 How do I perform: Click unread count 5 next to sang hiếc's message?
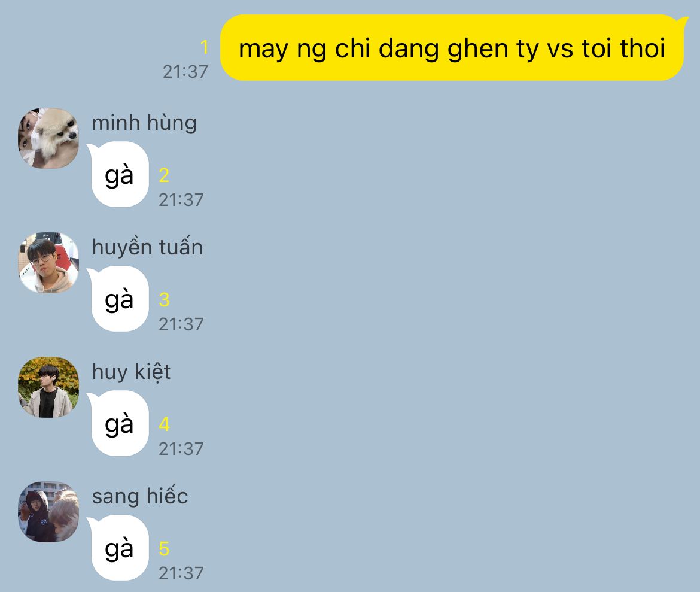tap(164, 549)
